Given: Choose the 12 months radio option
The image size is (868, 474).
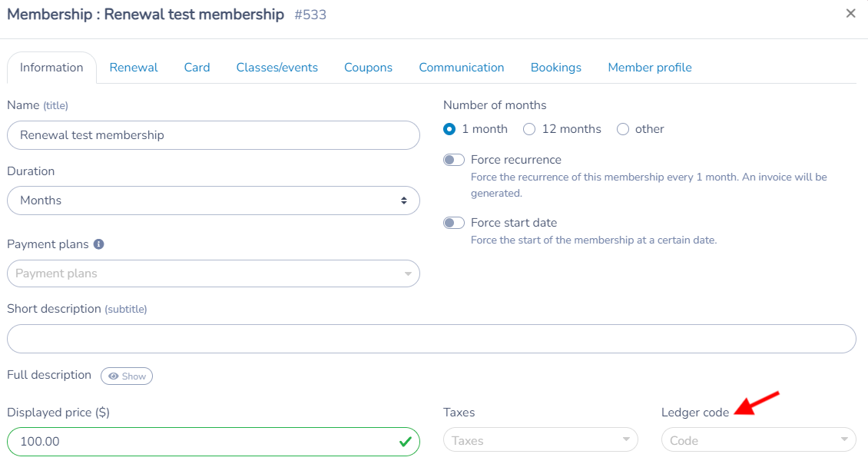Looking at the screenshot, I should click(529, 129).
